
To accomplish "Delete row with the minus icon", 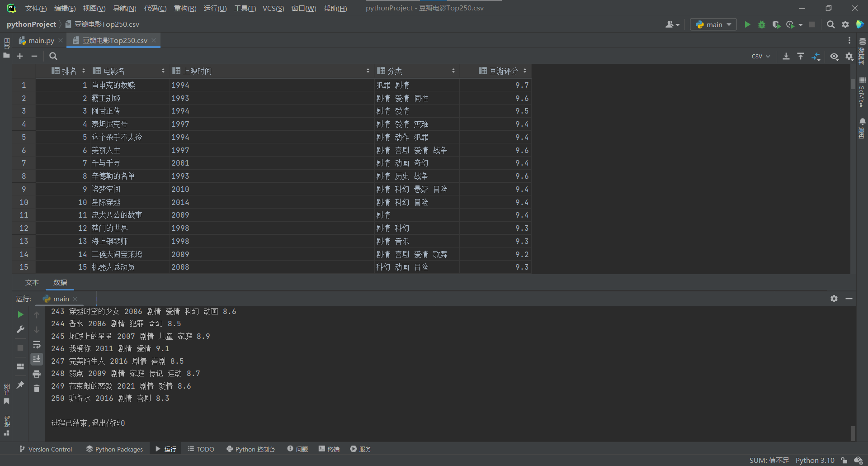I will point(34,56).
